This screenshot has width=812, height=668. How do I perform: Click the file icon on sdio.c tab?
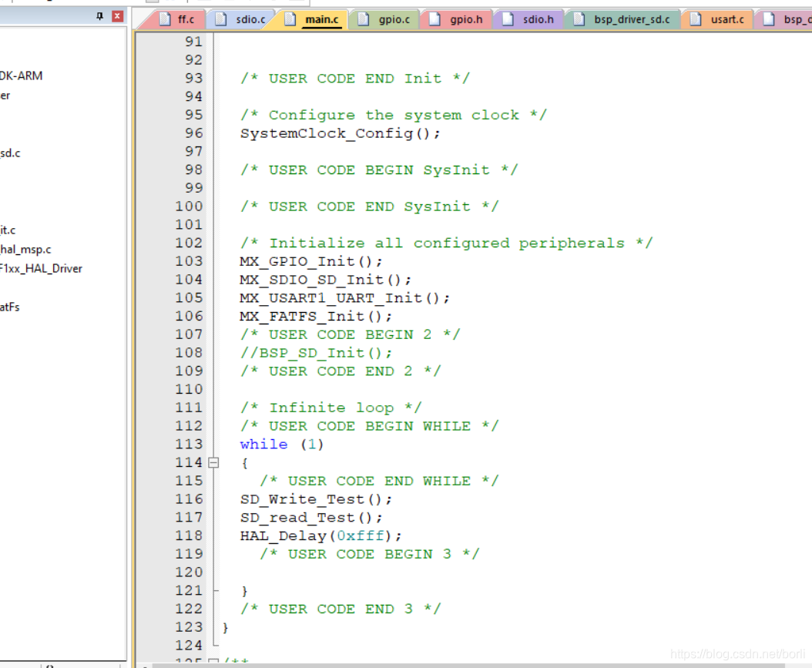tap(221, 19)
